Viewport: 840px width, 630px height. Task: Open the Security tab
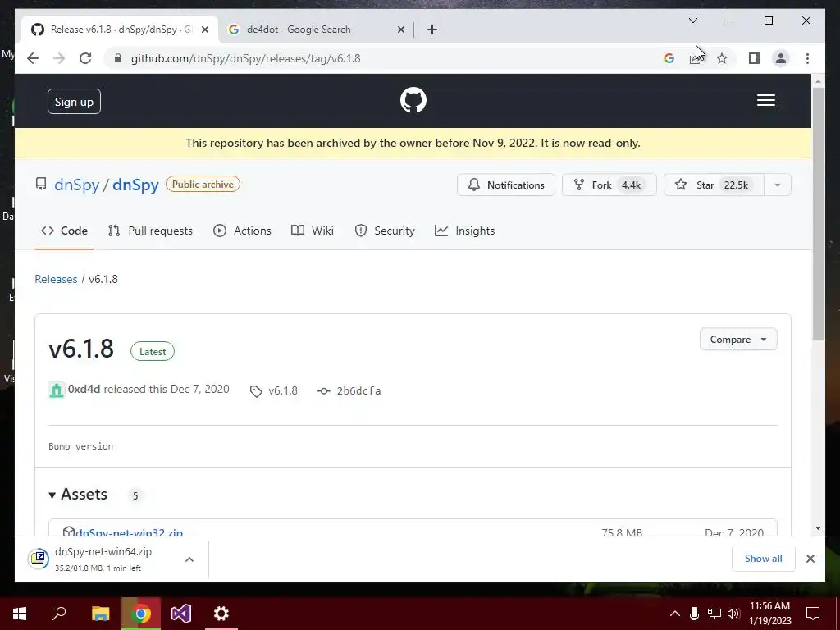click(385, 231)
